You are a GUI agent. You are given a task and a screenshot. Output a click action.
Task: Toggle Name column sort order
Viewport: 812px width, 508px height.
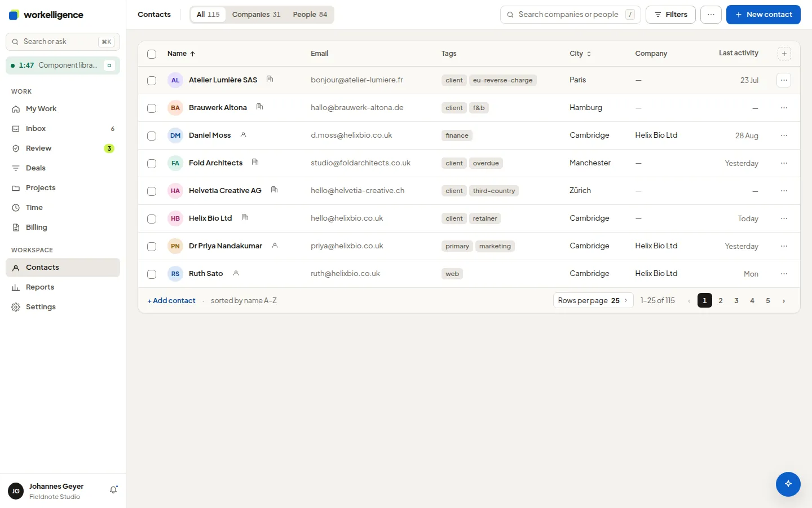[181, 54]
